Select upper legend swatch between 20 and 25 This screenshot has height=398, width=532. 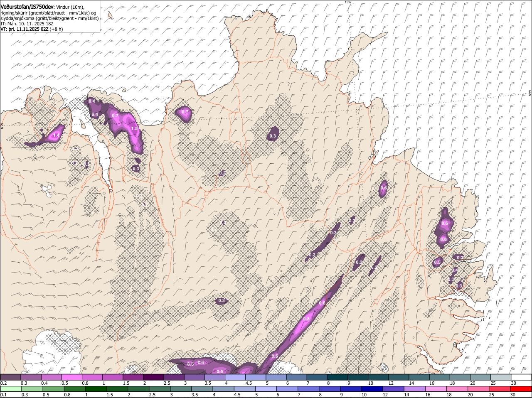pos(480,377)
